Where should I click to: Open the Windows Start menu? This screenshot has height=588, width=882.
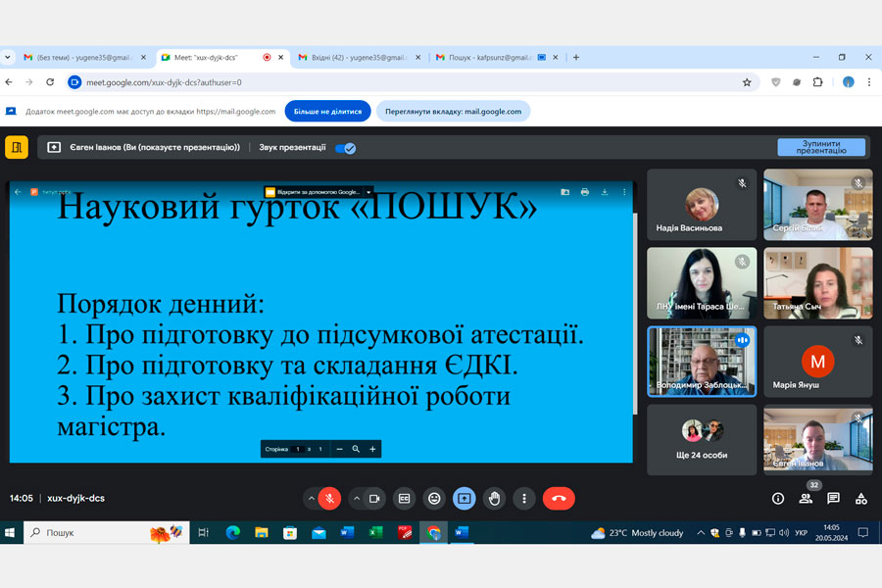(10, 532)
